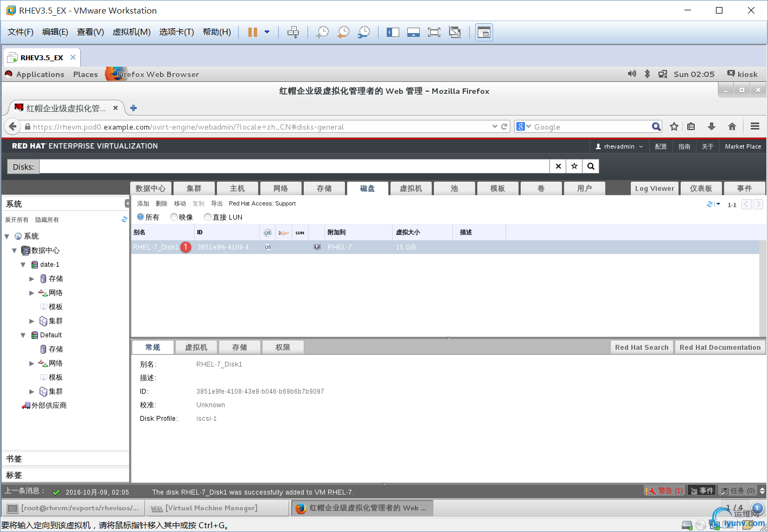Image resolution: width=768 pixels, height=532 pixels.
Task: Open the 任务 (0) tasks panel
Action: coord(738,491)
